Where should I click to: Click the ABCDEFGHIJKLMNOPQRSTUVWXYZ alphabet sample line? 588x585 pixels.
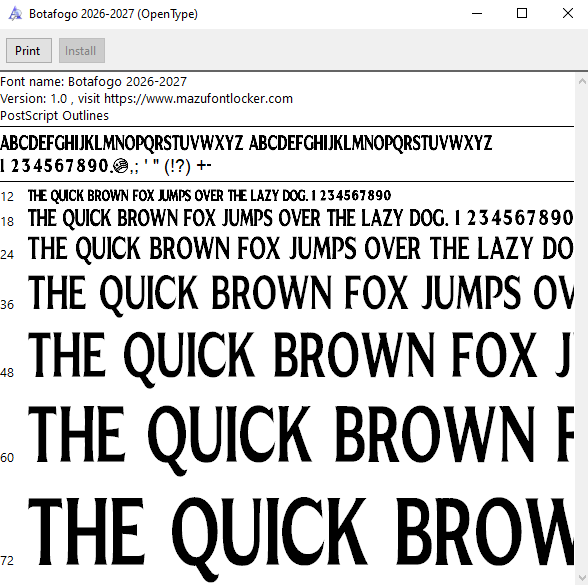click(246, 143)
